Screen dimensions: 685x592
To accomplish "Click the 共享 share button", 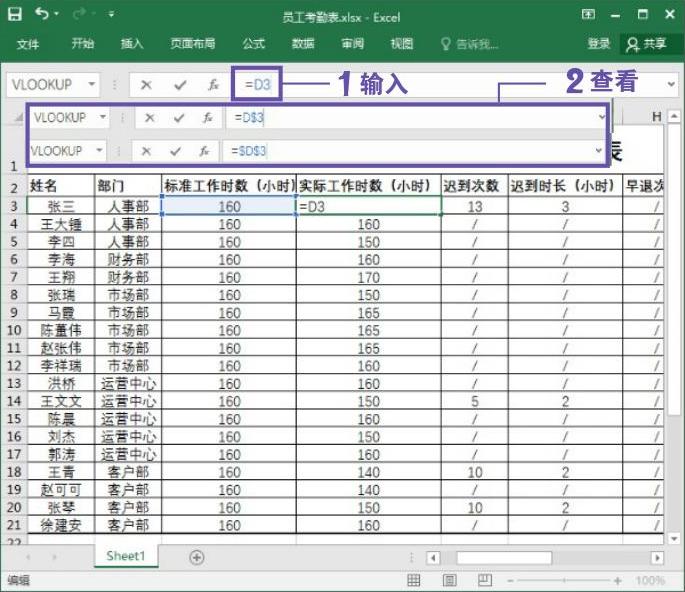I will [647, 44].
